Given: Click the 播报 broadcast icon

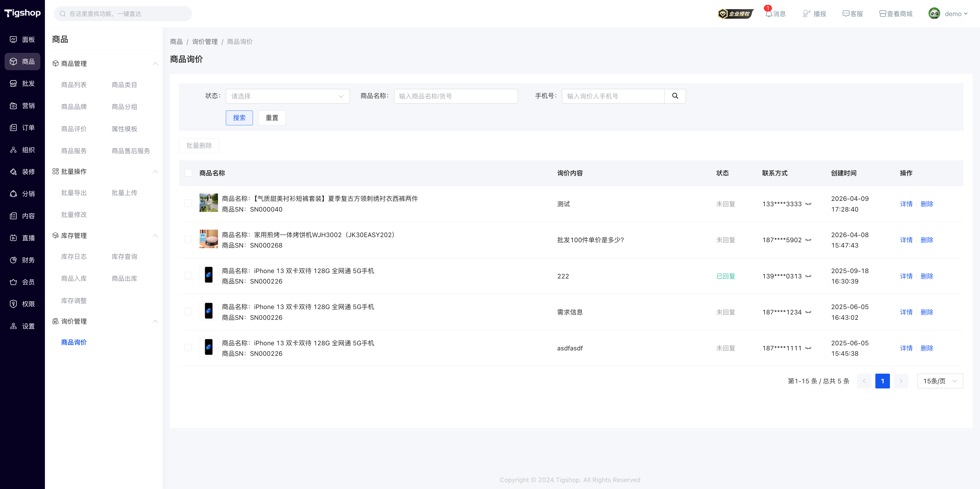Looking at the screenshot, I should pos(806,14).
